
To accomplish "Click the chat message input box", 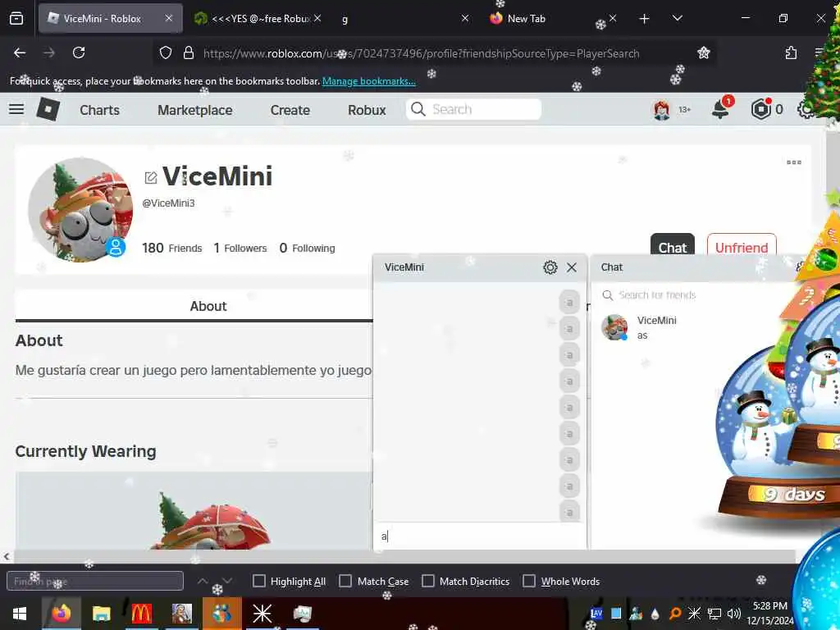I will point(479,536).
